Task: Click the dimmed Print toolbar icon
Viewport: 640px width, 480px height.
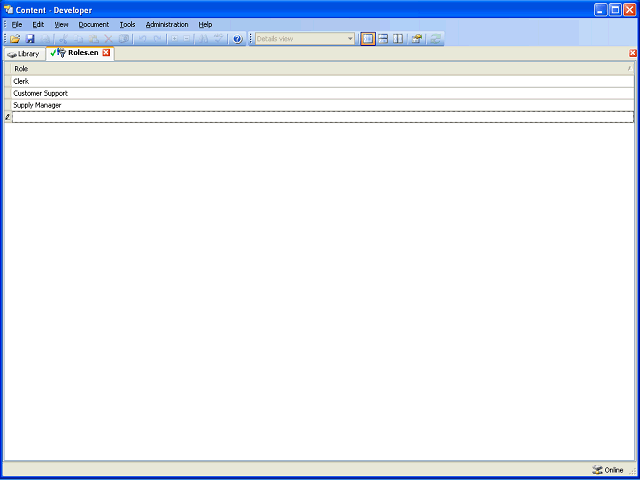Action: point(46,39)
